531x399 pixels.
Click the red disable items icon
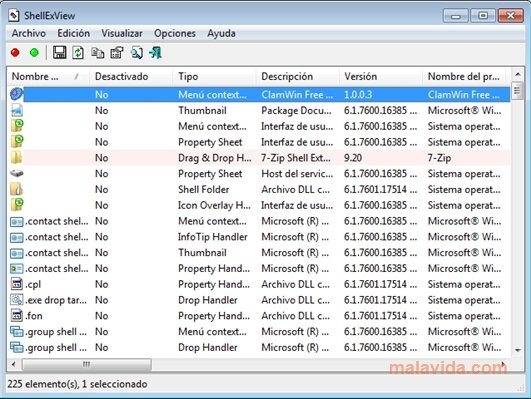[x=15, y=53]
